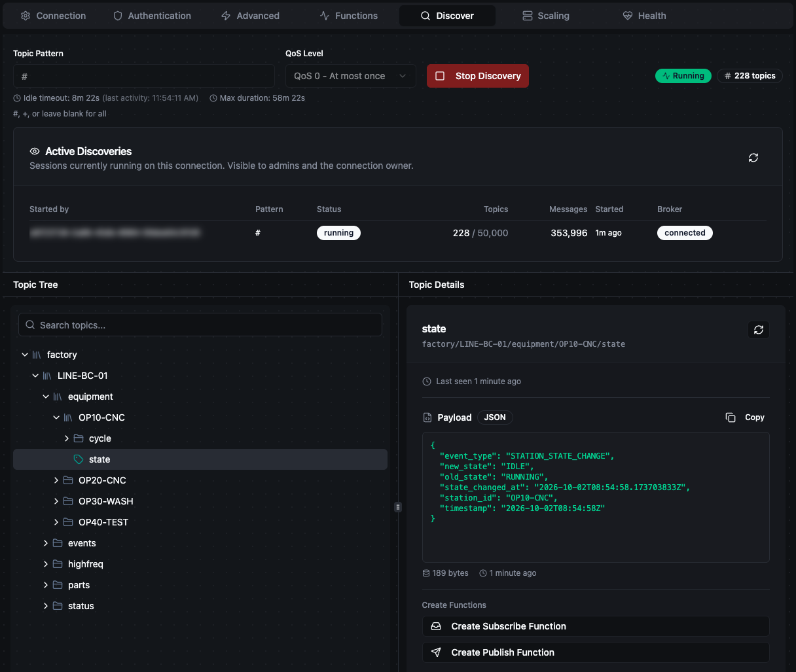Click the 353,996 messages value

569,233
